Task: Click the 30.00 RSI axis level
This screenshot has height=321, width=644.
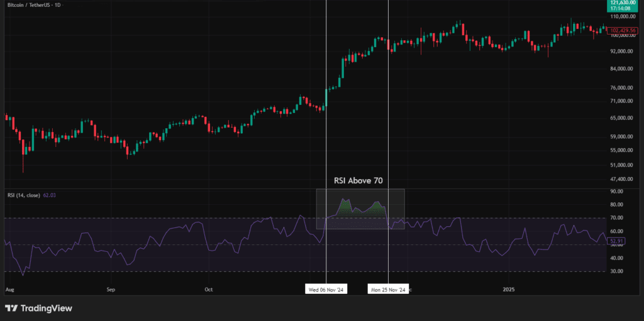Action: click(x=616, y=271)
